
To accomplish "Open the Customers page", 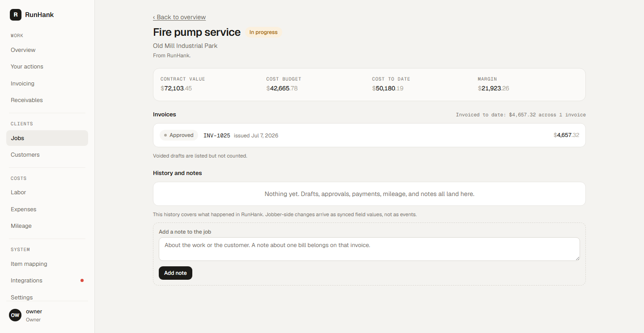I will coord(47,155).
